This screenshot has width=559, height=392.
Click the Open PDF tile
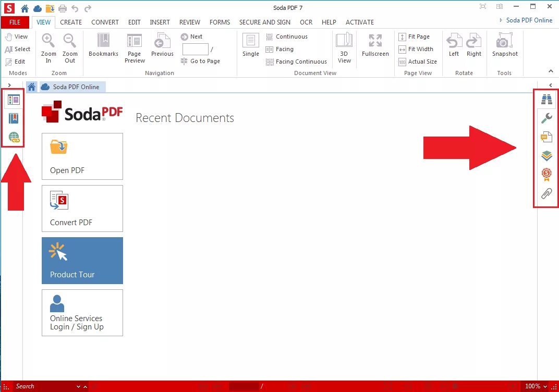pos(82,156)
